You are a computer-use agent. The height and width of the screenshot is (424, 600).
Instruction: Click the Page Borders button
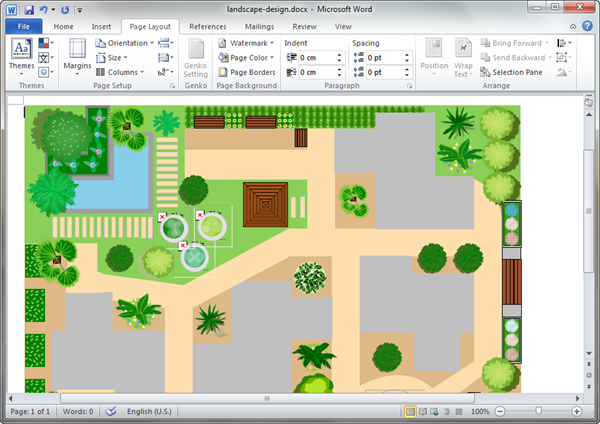246,72
